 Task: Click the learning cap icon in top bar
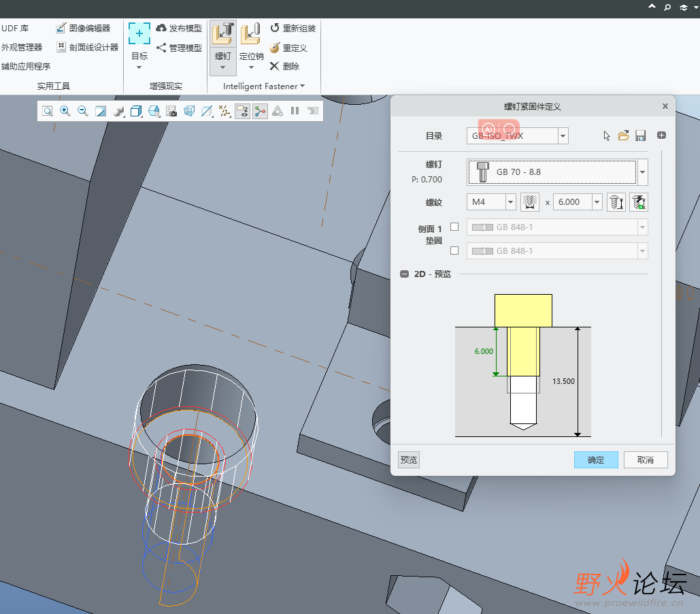[684, 7]
